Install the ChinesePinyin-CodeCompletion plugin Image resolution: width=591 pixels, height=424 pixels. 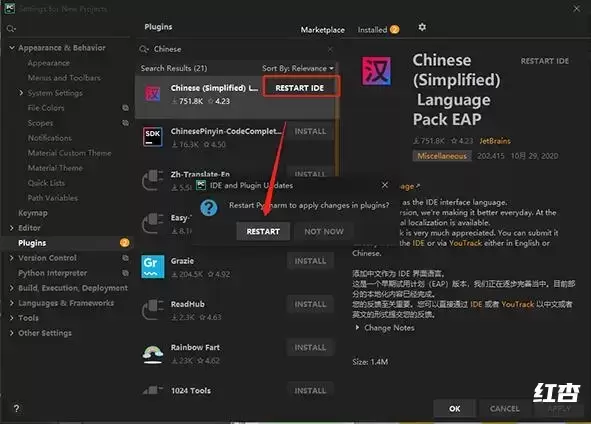(310, 131)
